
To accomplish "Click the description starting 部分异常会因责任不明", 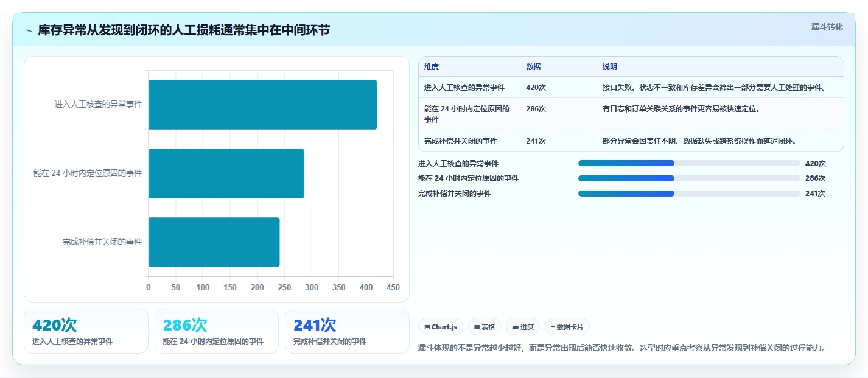I will click(x=700, y=141).
